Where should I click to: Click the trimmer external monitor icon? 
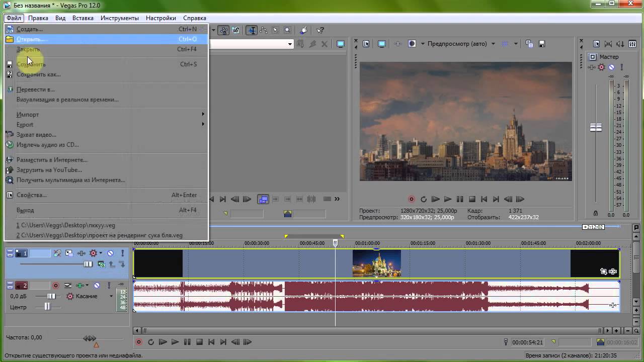point(341,44)
